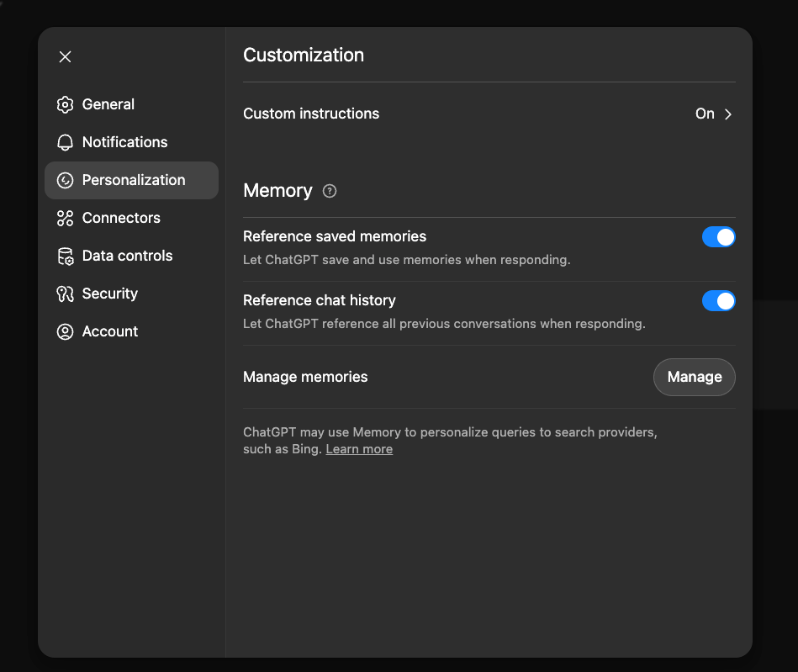The height and width of the screenshot is (672, 798).
Task: Show the Security settings
Action: coord(131,294)
